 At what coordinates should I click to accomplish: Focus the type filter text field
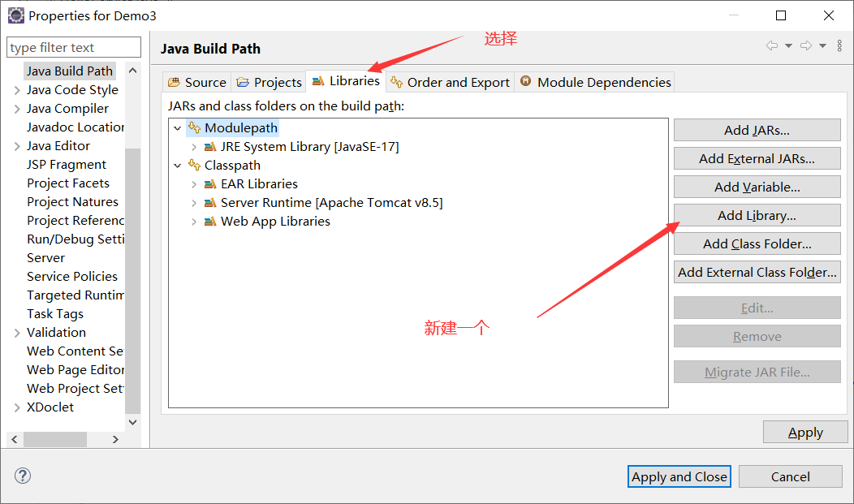[x=74, y=47]
